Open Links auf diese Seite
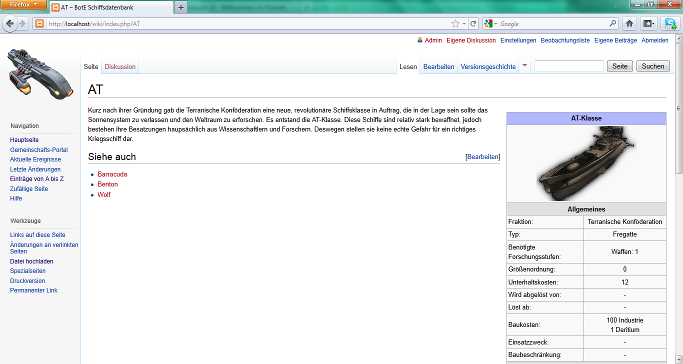 [37, 235]
